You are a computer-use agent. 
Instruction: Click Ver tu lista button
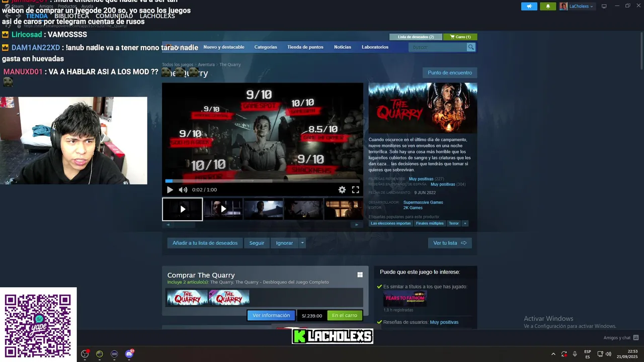[x=450, y=243]
